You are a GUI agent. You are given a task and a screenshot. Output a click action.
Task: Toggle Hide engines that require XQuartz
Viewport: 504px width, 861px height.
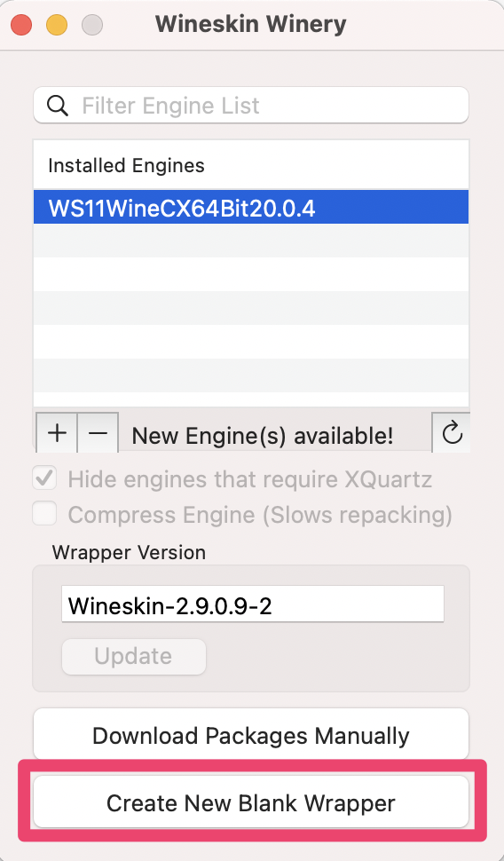tap(45, 478)
